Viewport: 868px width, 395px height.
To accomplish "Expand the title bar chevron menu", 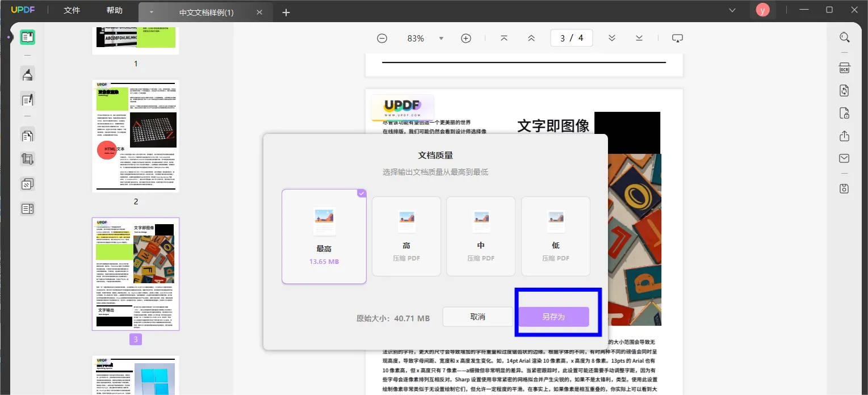I will pos(732,10).
